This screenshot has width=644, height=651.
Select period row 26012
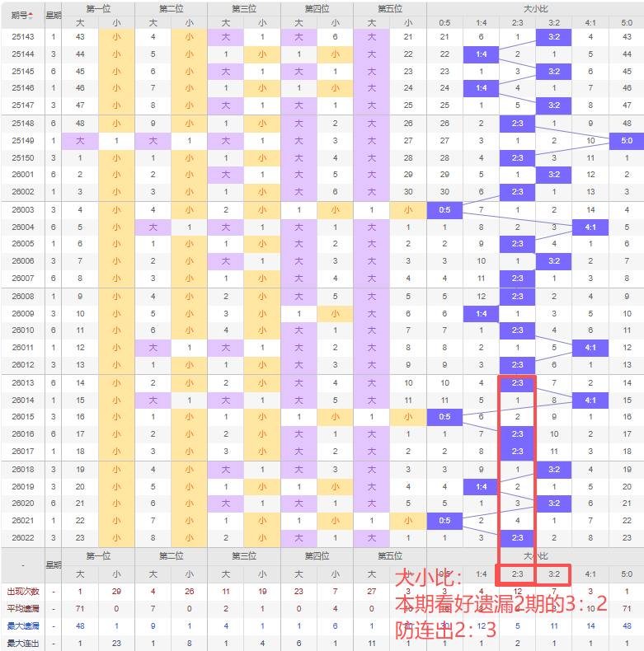322,365
